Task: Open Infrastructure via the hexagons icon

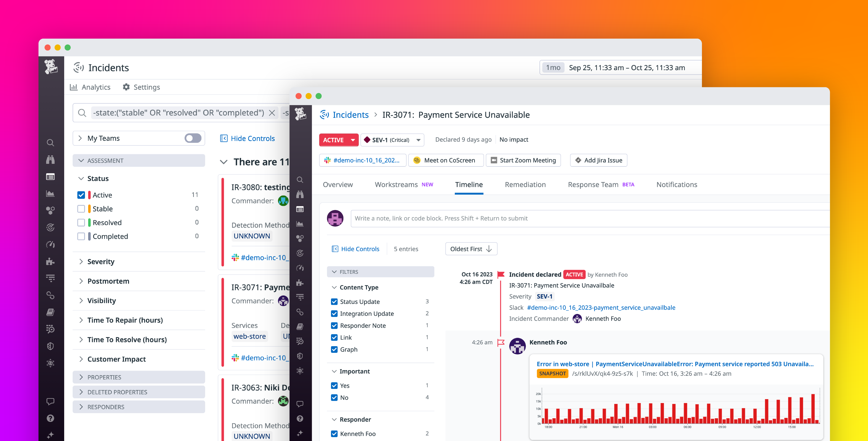Action: pyautogui.click(x=50, y=210)
